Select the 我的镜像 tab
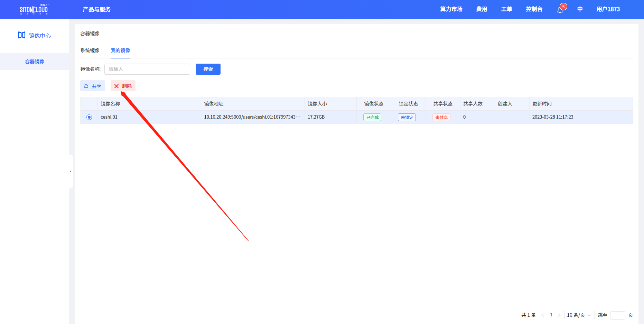Screen dimensions: 644x324 pos(120,50)
